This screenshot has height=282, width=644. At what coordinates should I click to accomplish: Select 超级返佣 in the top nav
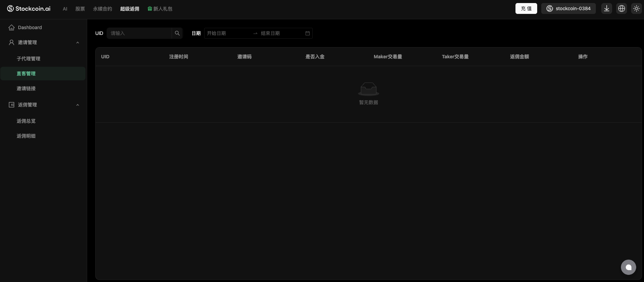[x=130, y=9]
